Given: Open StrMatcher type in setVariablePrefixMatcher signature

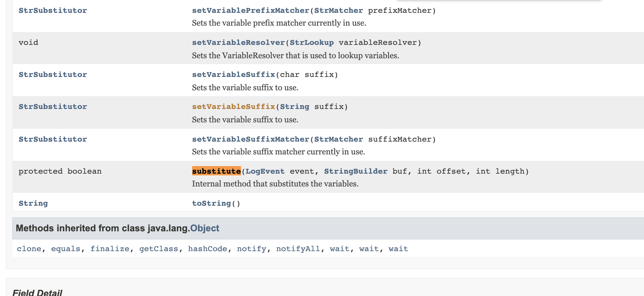Looking at the screenshot, I should (339, 10).
